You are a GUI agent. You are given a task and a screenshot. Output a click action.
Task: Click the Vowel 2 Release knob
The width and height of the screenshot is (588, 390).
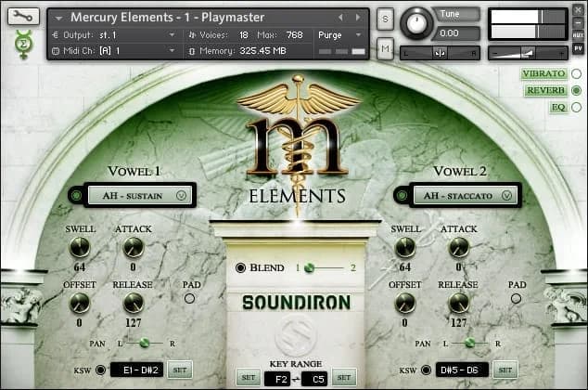459,304
